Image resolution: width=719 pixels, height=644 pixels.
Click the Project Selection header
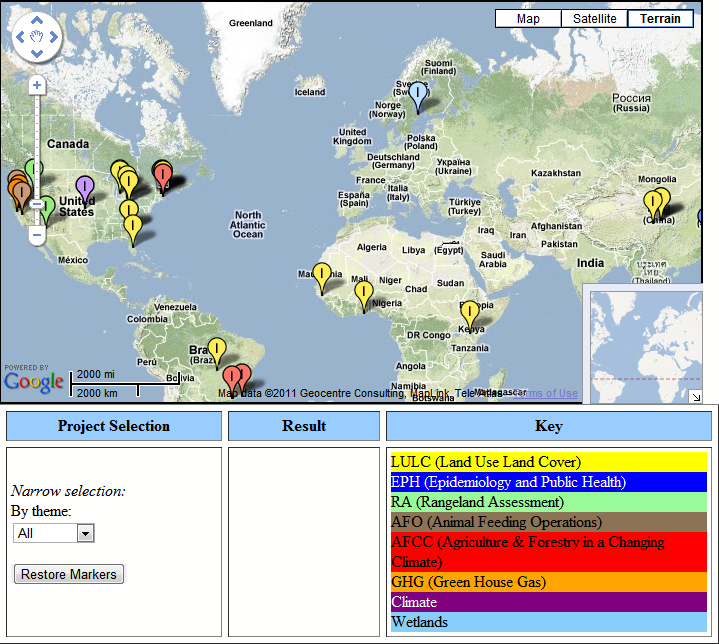(114, 426)
